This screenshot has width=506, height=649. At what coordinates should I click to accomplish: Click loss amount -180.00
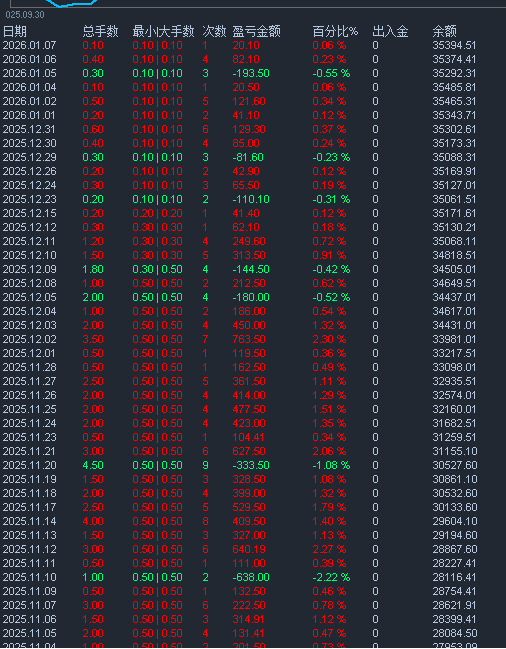(251, 298)
